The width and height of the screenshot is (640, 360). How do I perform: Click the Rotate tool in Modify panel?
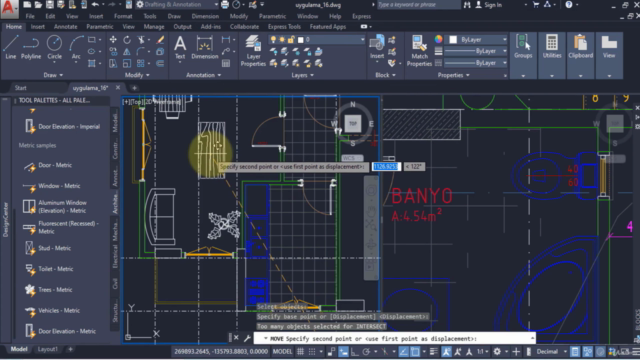click(127, 40)
